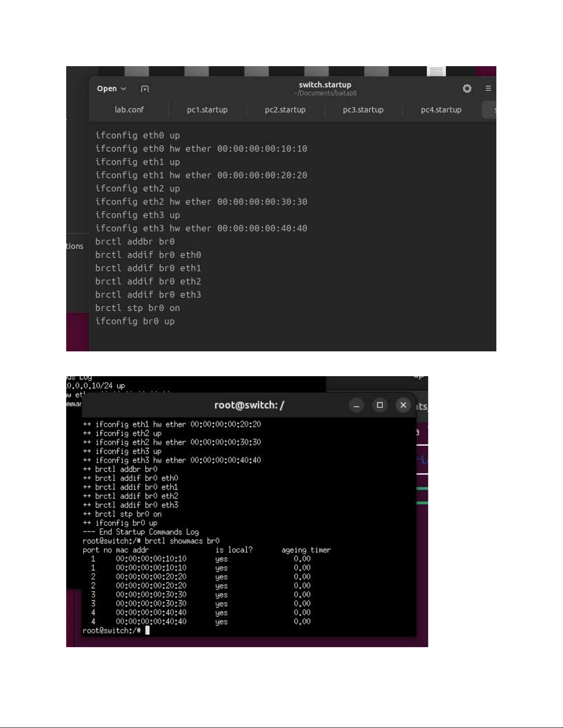Close the root@switch terminal window
This screenshot has width=563, height=728.
[x=403, y=405]
